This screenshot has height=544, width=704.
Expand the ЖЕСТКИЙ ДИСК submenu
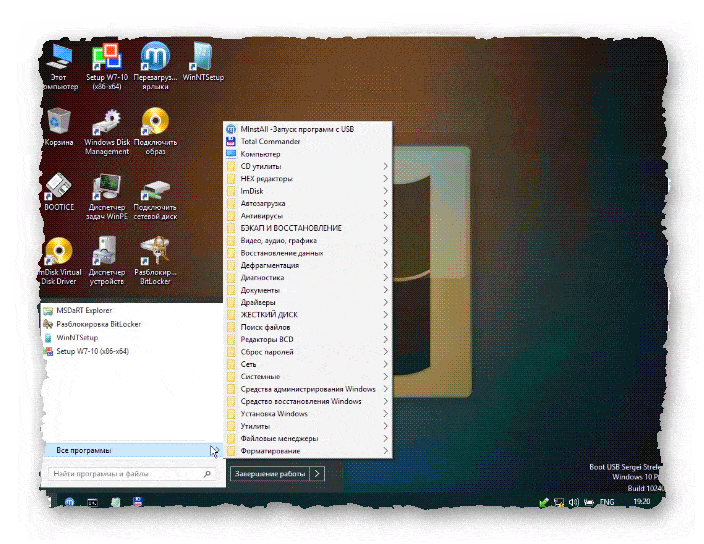point(308,315)
